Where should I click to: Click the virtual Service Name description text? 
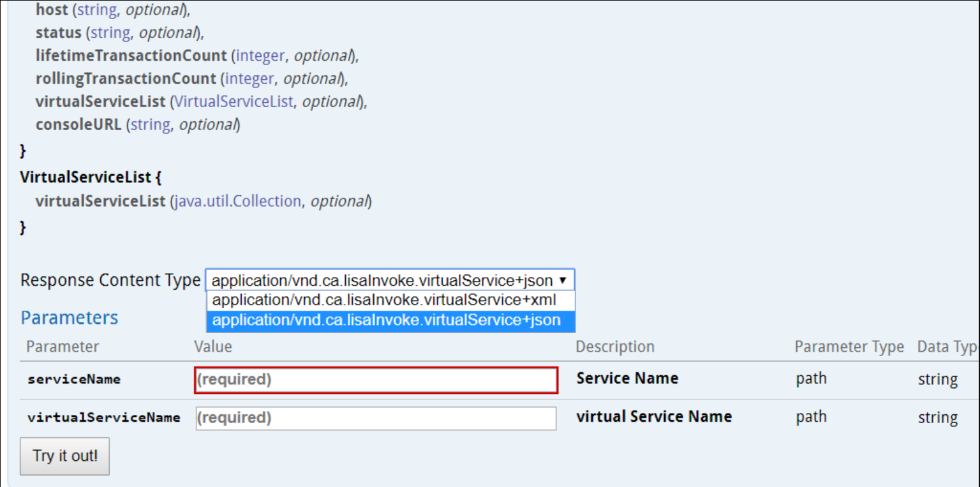[654, 417]
